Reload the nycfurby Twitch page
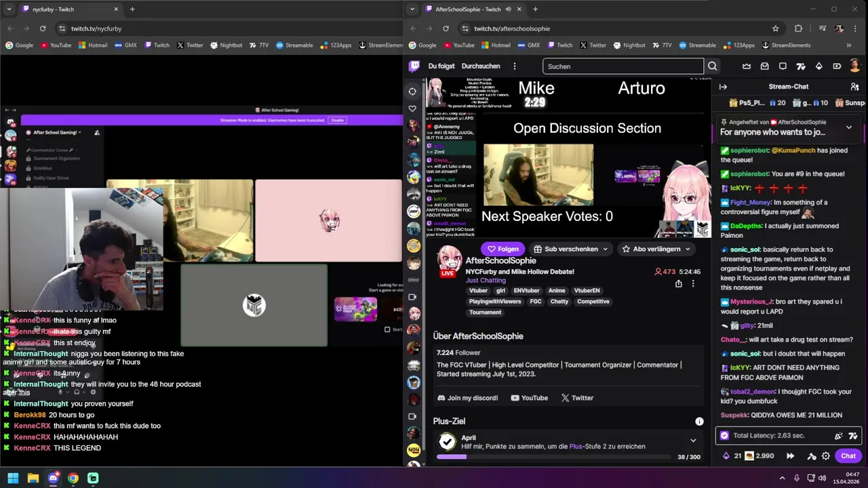The image size is (868, 488). [x=43, y=28]
